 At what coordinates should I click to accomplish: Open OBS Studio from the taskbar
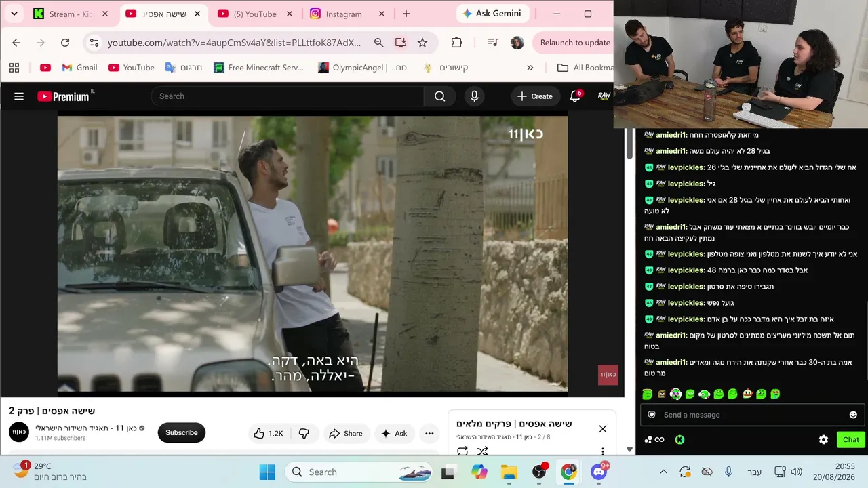tap(539, 472)
